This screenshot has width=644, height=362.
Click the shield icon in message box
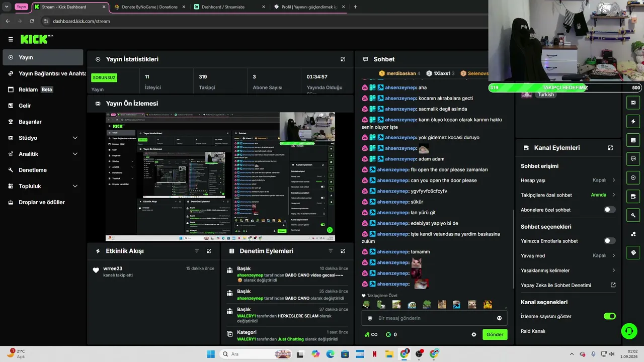point(370,318)
